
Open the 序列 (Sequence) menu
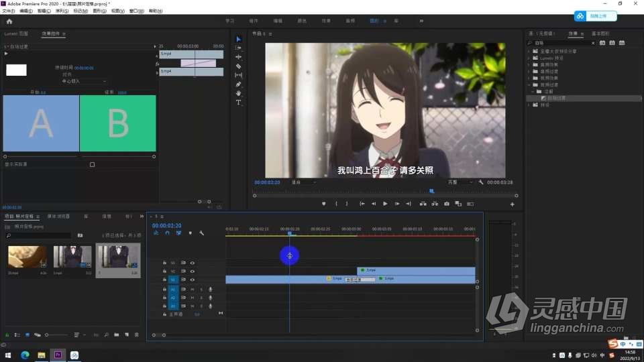(62, 11)
